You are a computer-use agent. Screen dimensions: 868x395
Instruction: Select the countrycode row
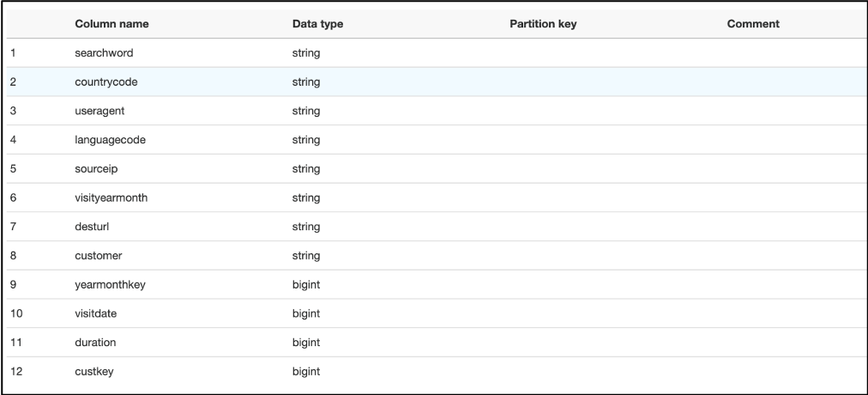click(x=106, y=82)
